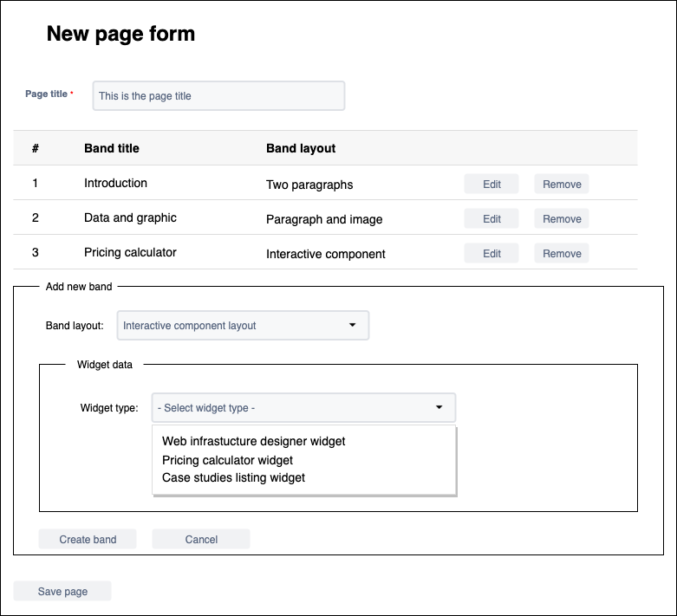Edit the Pricing calculator band
This screenshot has height=616, width=677.
coord(491,253)
